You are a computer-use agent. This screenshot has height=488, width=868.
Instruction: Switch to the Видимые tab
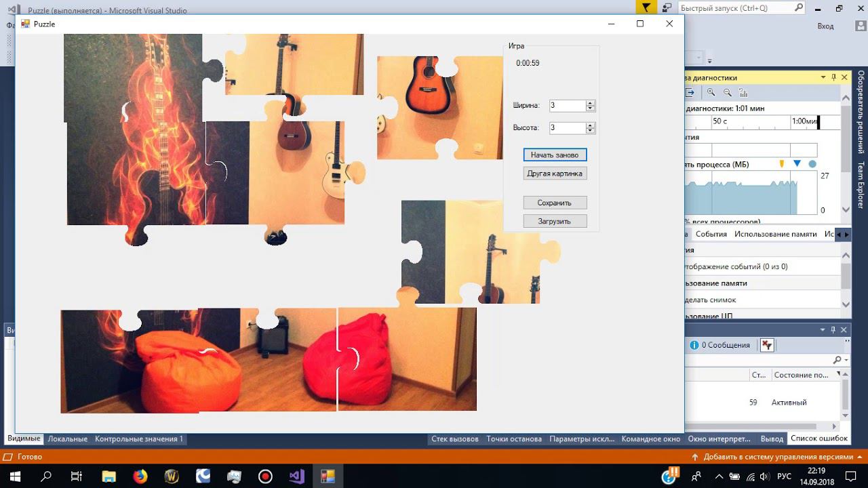pyautogui.click(x=24, y=439)
